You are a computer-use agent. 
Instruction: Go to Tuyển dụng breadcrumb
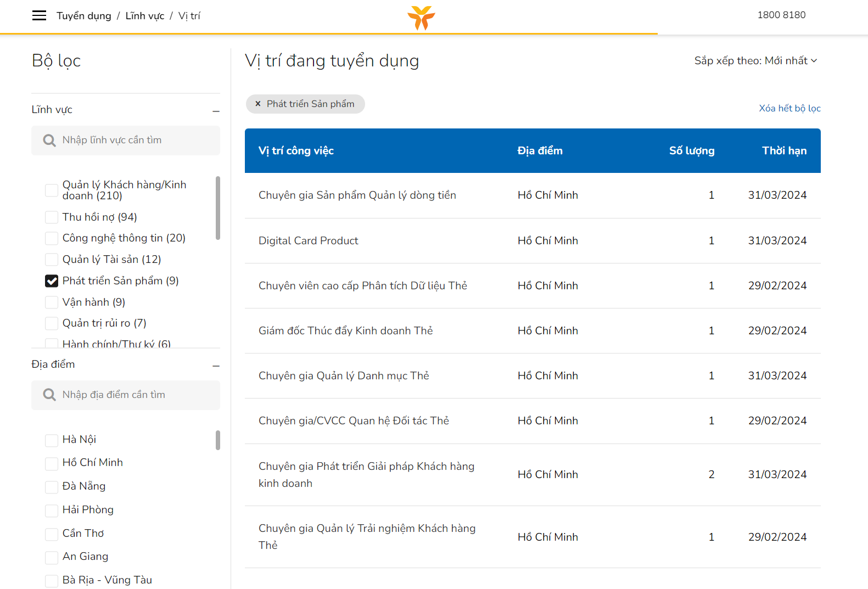[83, 16]
